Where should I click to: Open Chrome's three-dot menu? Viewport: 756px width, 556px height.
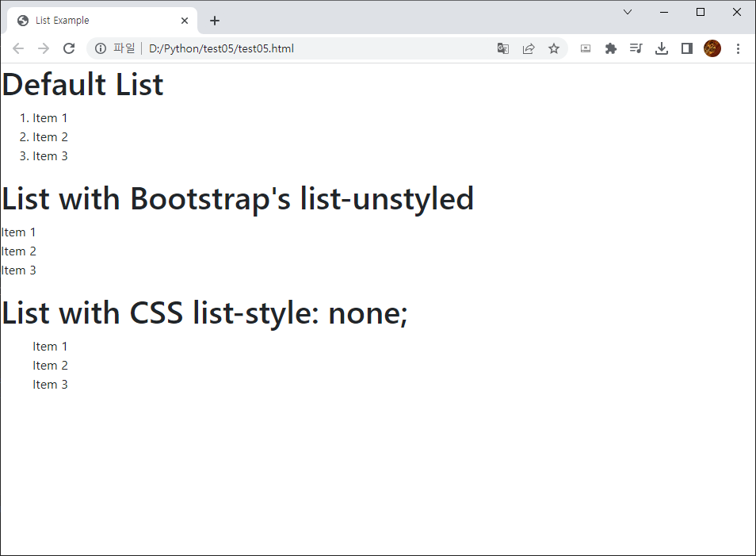[x=738, y=48]
